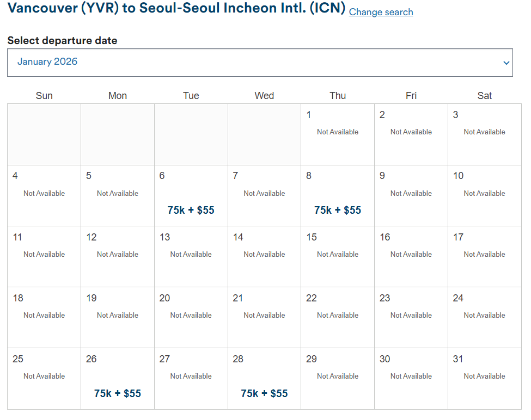The image size is (531, 420).
Task: Click the January 18 calendar cell
Action: coord(44,317)
